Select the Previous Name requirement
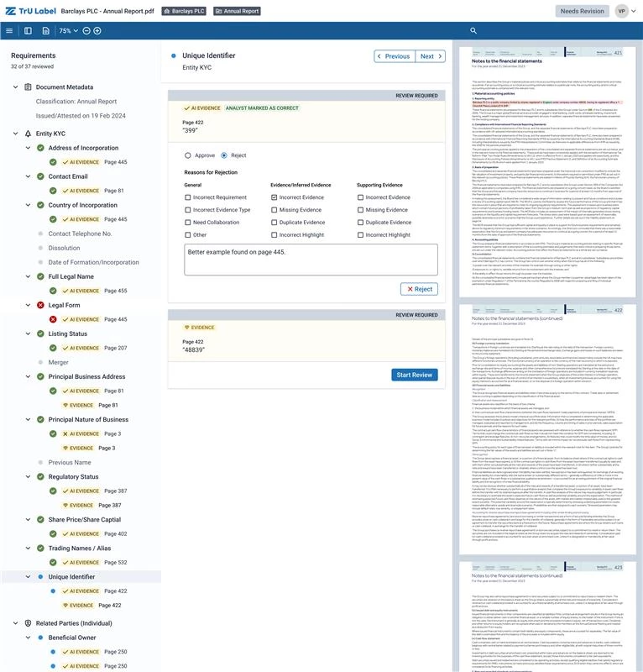The image size is (643, 672). (70, 463)
